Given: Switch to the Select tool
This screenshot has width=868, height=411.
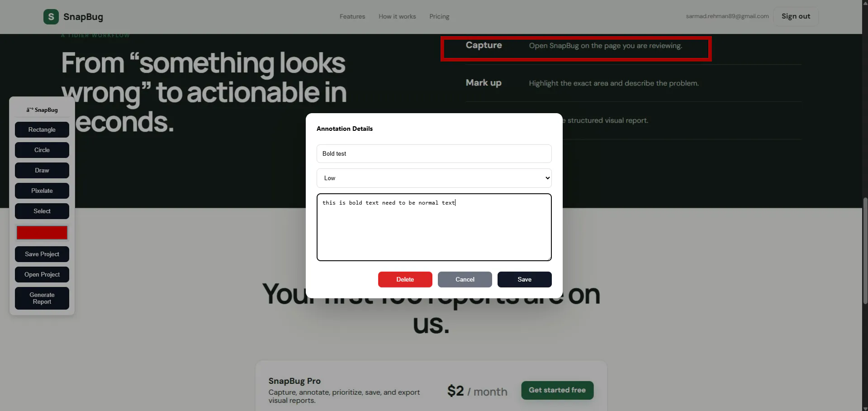Looking at the screenshot, I should [42, 211].
